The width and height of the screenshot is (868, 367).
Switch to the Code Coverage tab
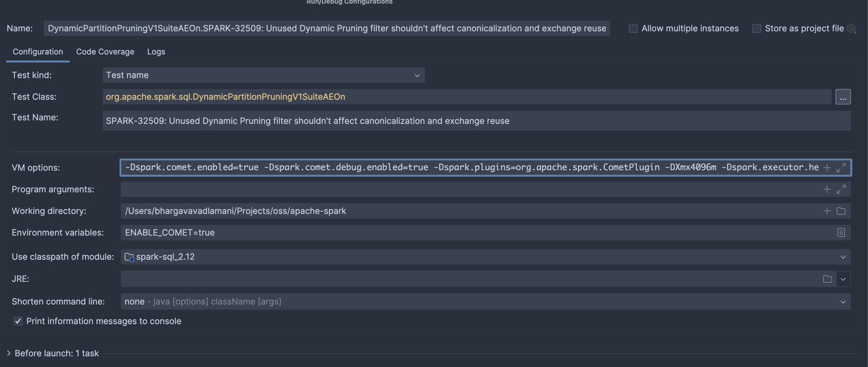click(105, 52)
